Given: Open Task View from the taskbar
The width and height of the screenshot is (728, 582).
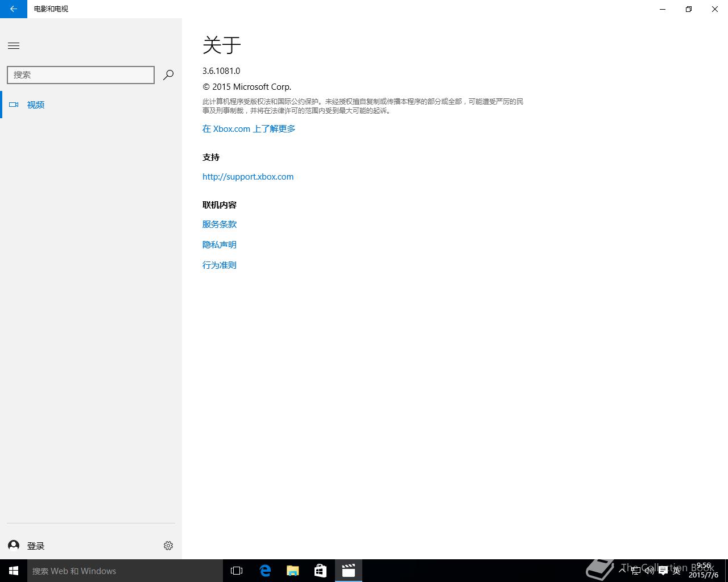Looking at the screenshot, I should point(237,571).
